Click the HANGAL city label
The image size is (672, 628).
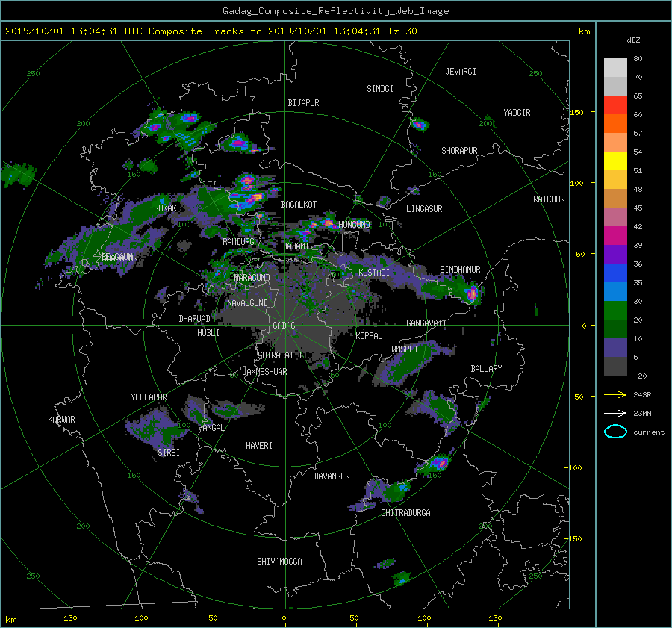(211, 428)
